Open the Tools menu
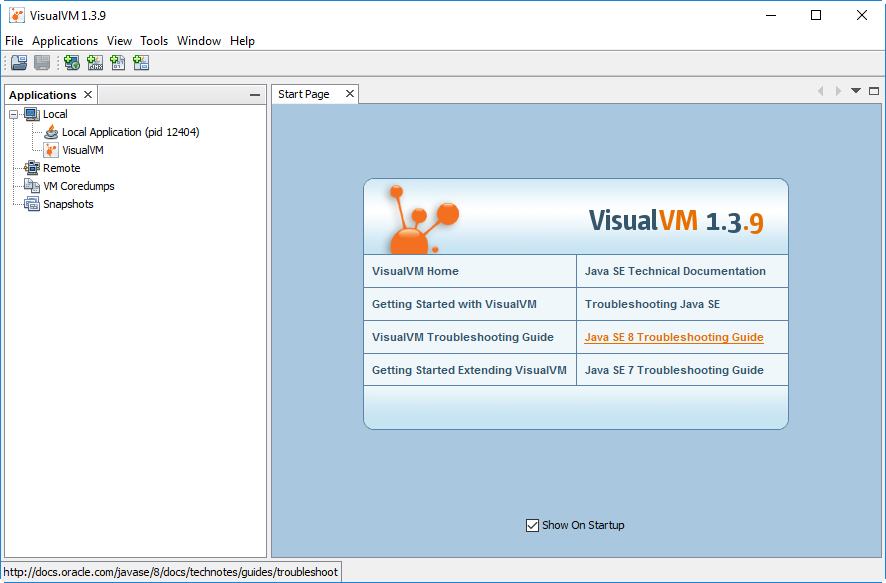Screen dimensions: 886x583 pos(154,41)
